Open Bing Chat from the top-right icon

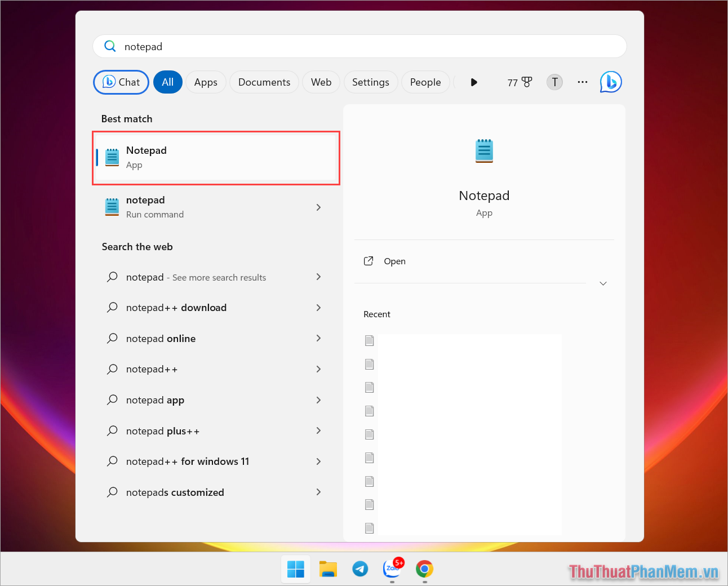pyautogui.click(x=611, y=82)
